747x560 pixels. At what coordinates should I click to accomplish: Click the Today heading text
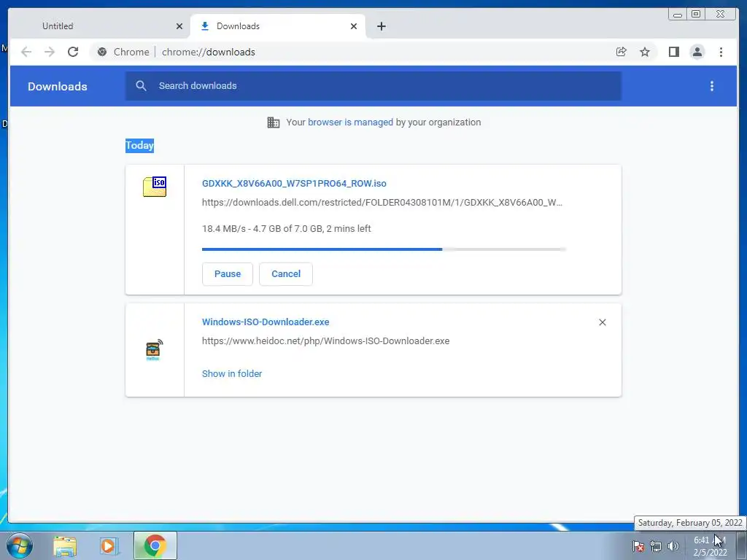tap(139, 145)
